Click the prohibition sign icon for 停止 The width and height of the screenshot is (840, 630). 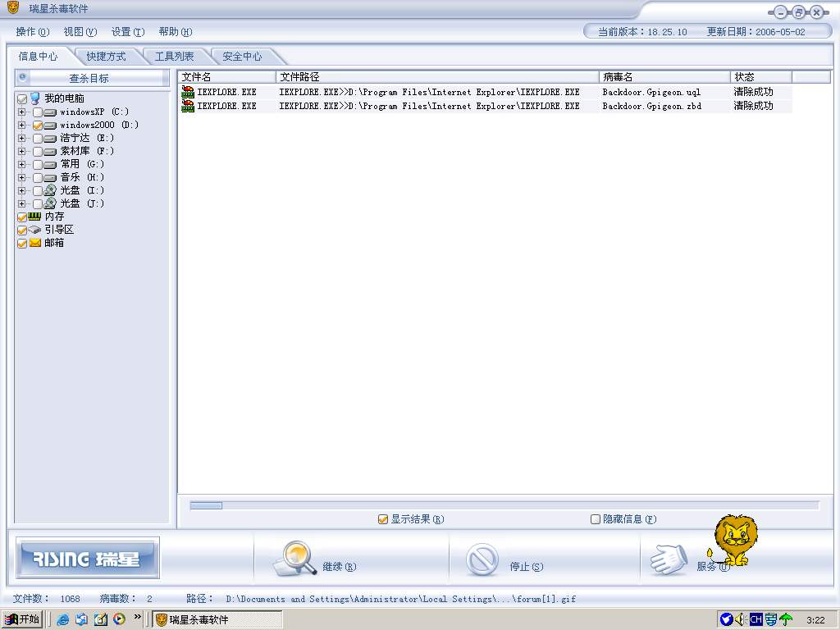[x=482, y=559]
